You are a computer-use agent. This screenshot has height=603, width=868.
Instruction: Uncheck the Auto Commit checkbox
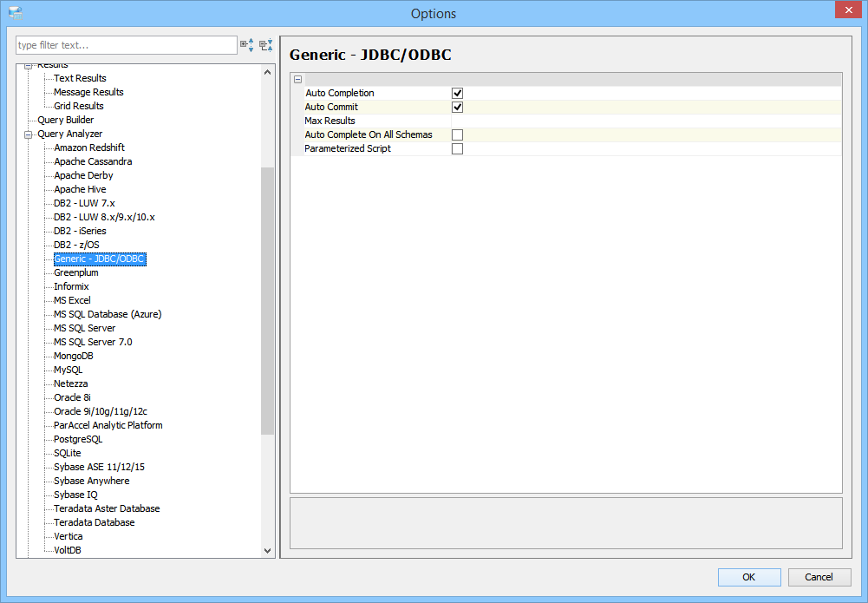[457, 107]
